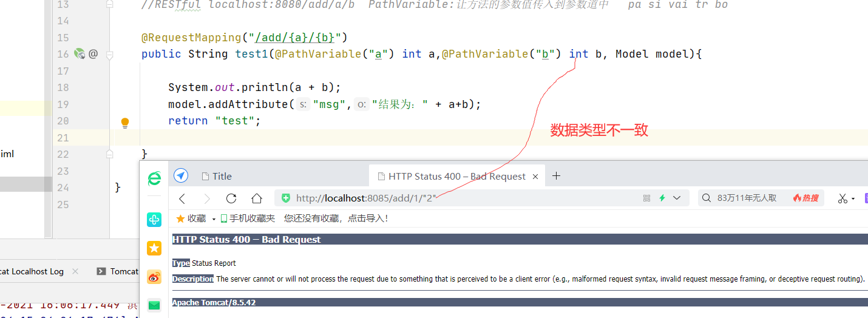This screenshot has height=318, width=868.
Task: Click the @ annotation gutter icon on line 16
Action: click(x=93, y=54)
